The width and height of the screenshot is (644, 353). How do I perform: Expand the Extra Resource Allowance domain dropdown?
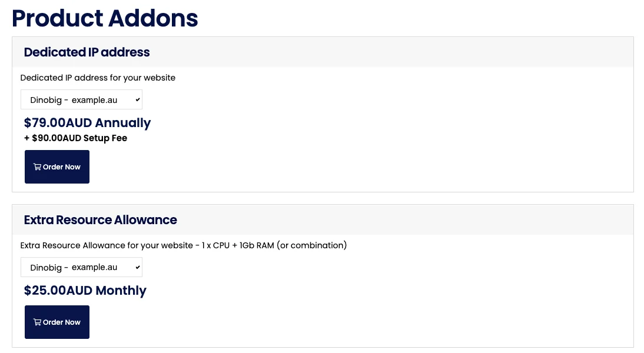(81, 267)
